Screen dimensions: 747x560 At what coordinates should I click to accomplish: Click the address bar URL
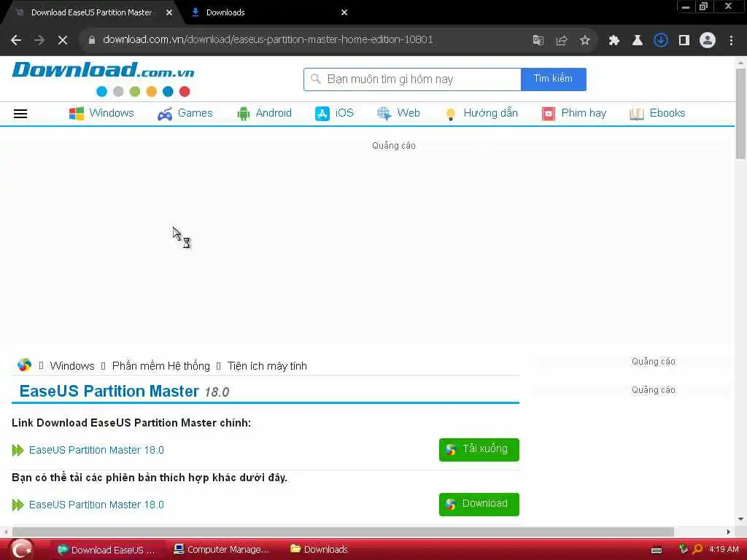[x=268, y=39]
